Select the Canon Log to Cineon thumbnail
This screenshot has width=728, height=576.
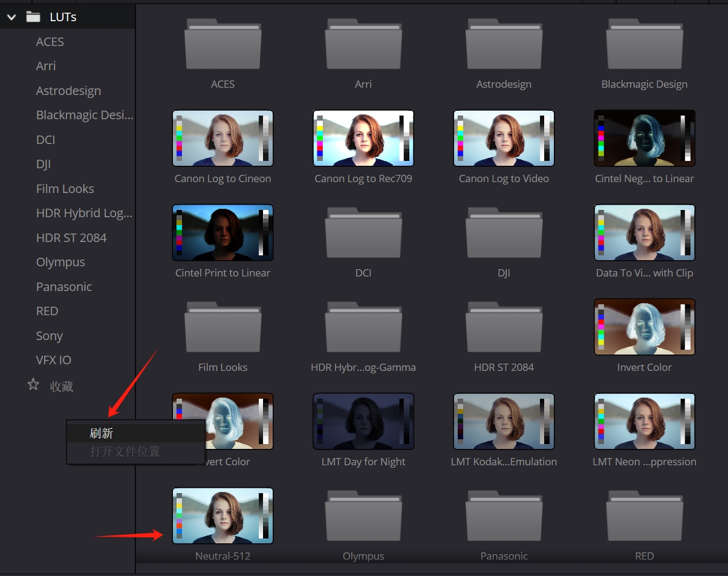tap(223, 138)
